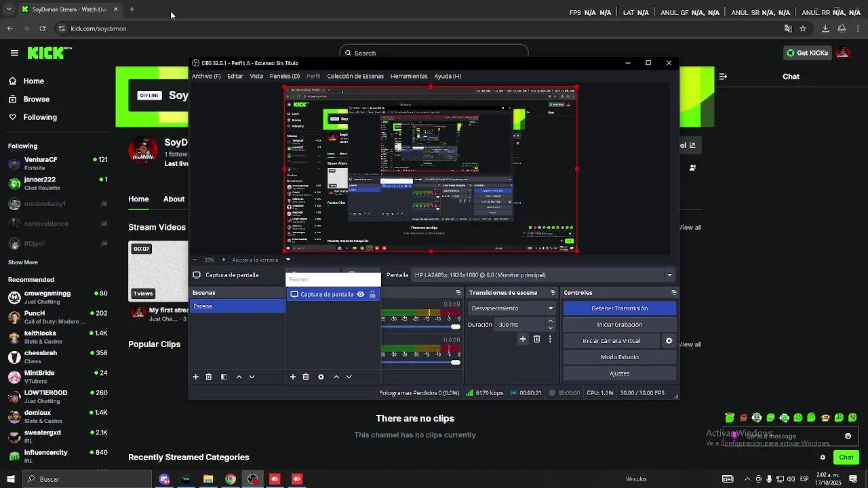Open OBS from the Windows taskbar
Viewport: 868px width, 488px height.
point(253,479)
